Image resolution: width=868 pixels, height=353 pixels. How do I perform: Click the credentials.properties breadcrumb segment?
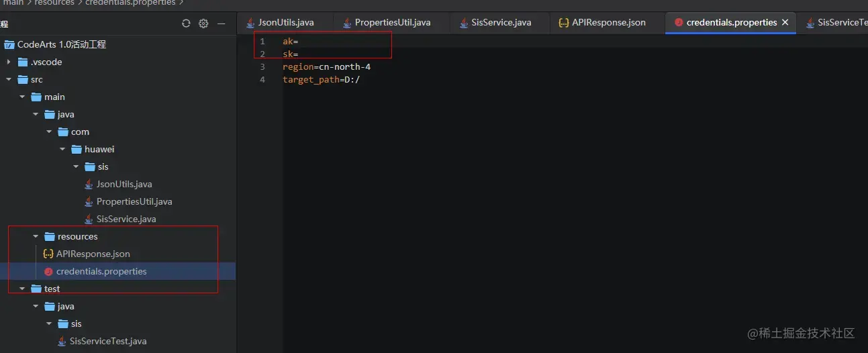[x=130, y=3]
